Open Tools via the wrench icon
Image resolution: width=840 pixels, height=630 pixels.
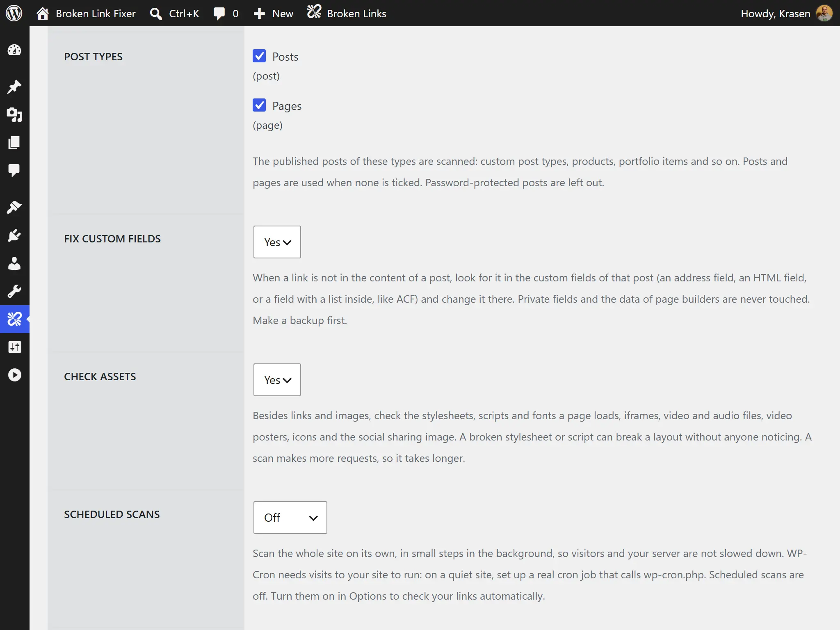(14, 291)
